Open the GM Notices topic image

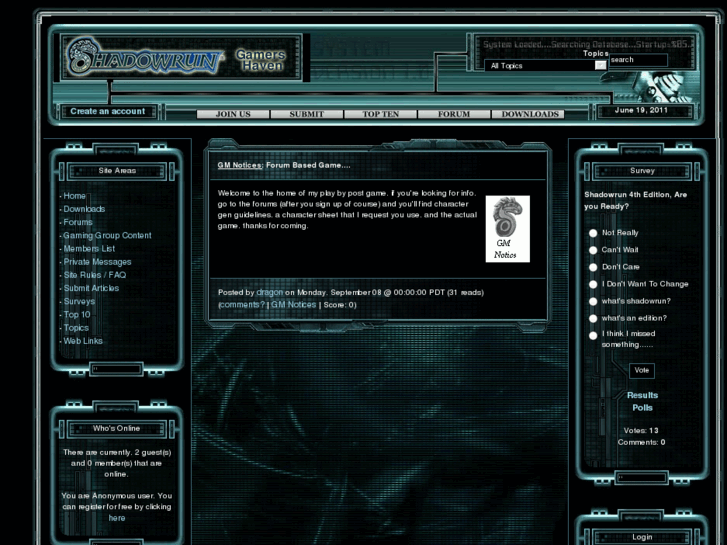click(x=508, y=229)
